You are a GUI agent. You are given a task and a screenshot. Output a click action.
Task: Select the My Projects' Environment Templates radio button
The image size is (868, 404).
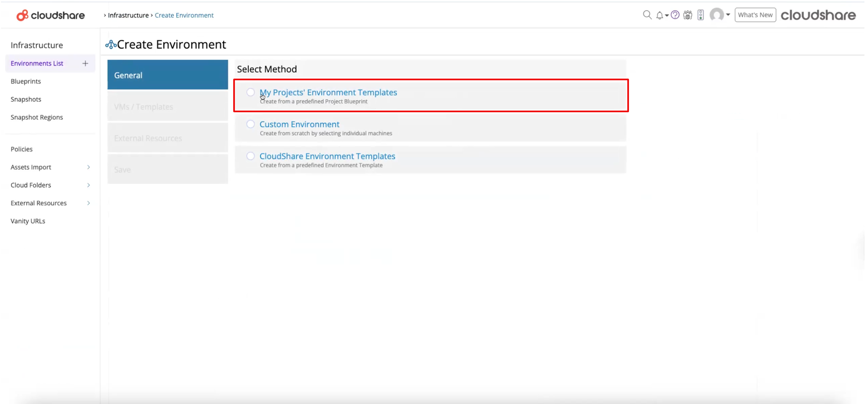(250, 92)
